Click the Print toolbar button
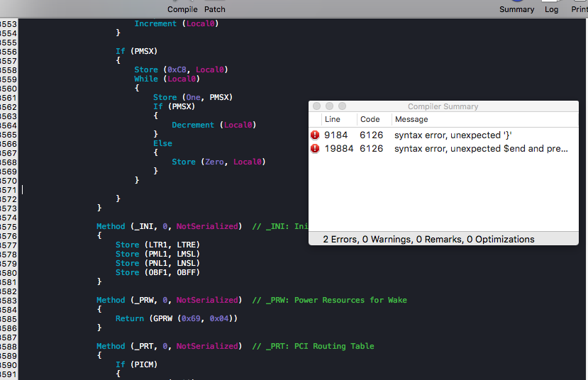Screen dimensions: 588x380 point(579,7)
